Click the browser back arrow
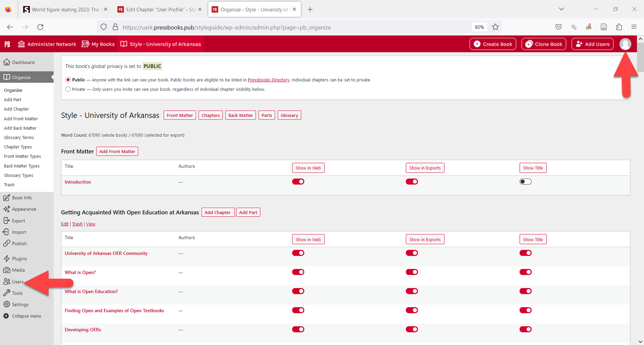Viewport: 644px width, 345px height. point(10,27)
